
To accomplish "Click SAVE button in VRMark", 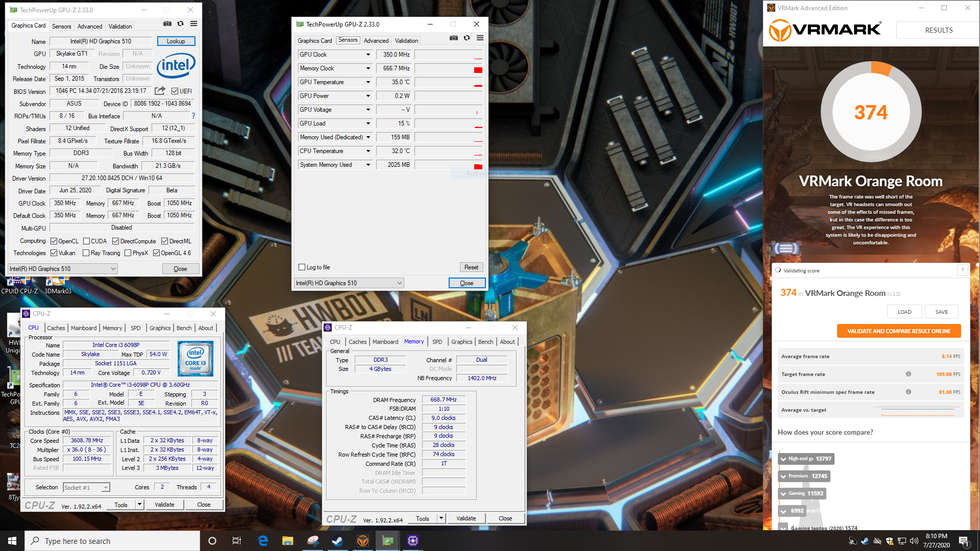I will 942,312.
